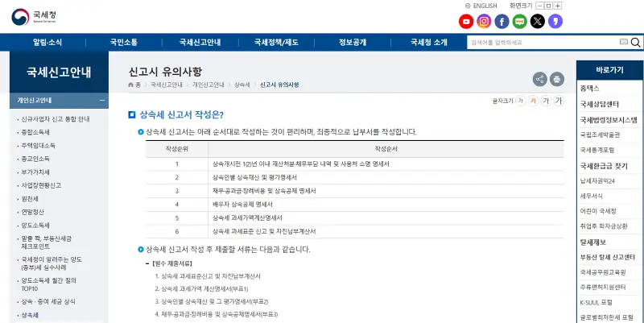
Task: Click the share icon beside page title
Action: 539,79
